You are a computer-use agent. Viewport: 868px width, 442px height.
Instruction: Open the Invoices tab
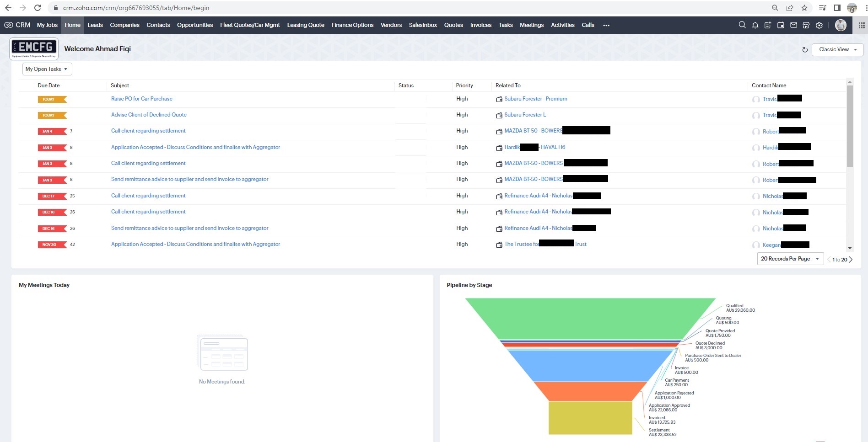coord(481,25)
